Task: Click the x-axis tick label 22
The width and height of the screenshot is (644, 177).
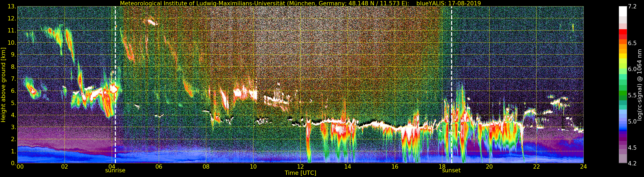Action: pos(536,166)
